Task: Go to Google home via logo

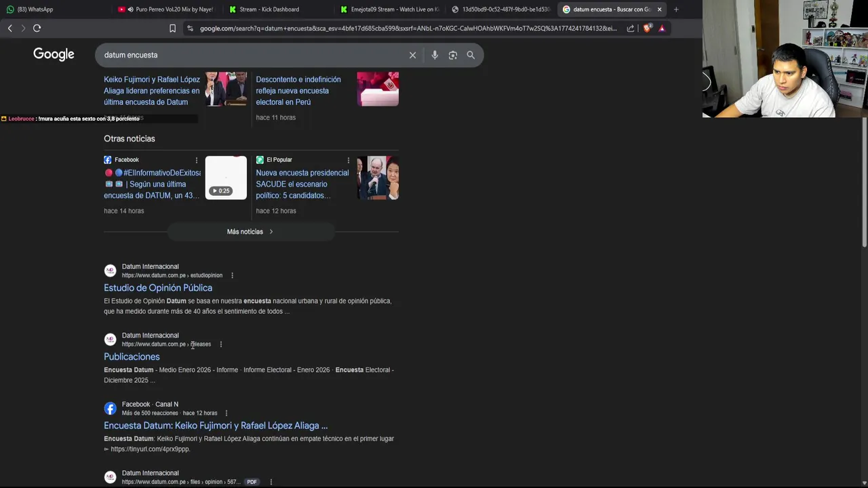Action: [x=54, y=54]
